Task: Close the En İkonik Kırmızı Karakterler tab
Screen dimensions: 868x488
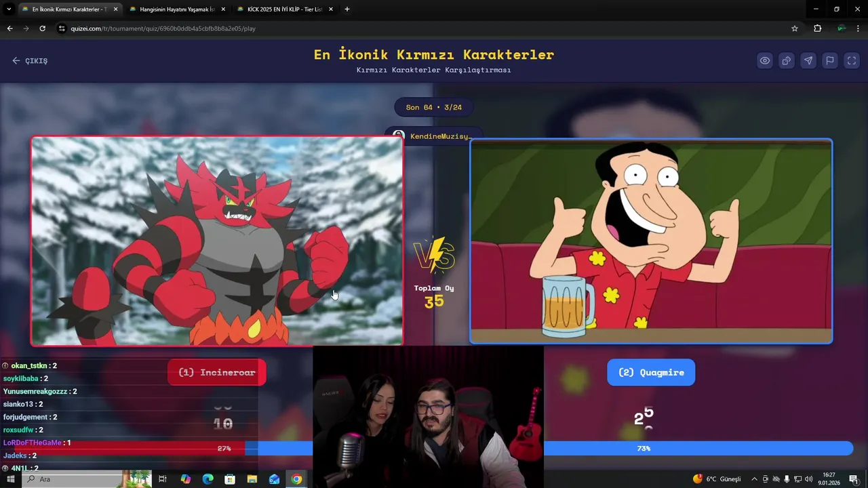Action: coord(115,9)
